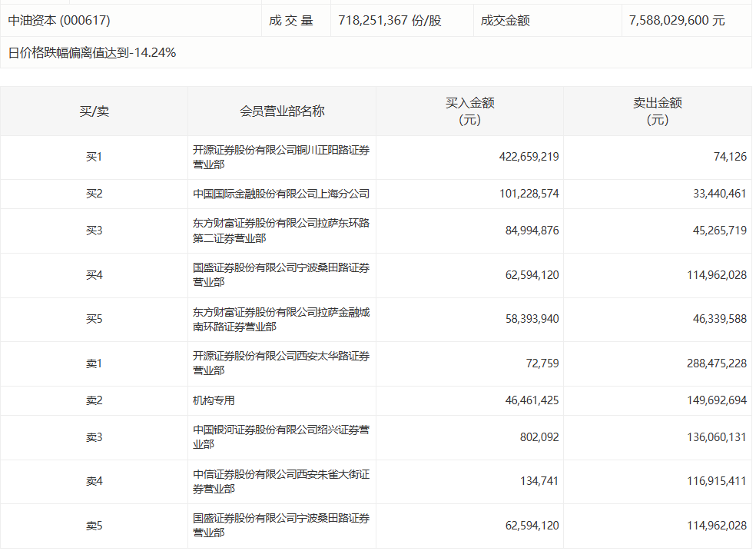The width and height of the screenshot is (756, 551).
Task: Click the 卖出金额(元) column header
Action: click(657, 111)
